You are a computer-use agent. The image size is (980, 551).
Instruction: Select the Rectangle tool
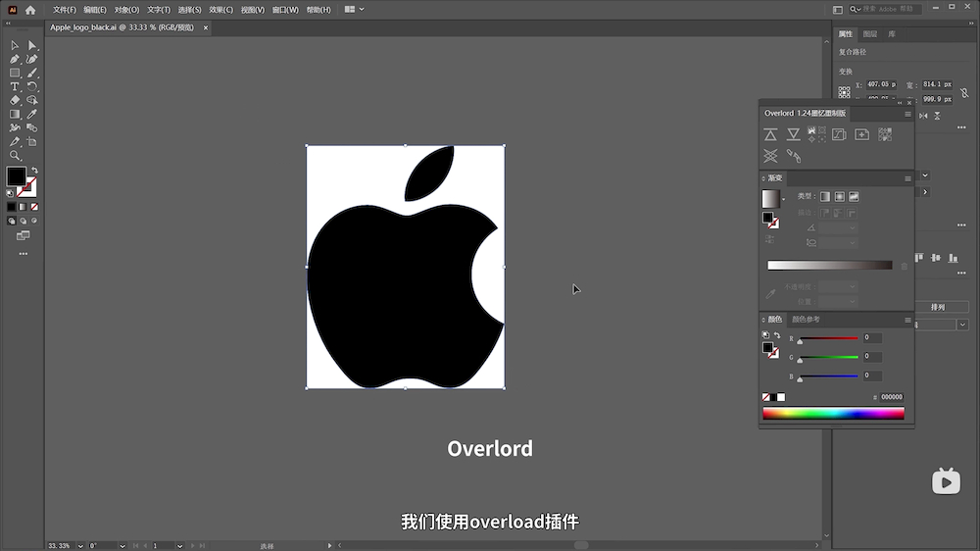(x=15, y=73)
